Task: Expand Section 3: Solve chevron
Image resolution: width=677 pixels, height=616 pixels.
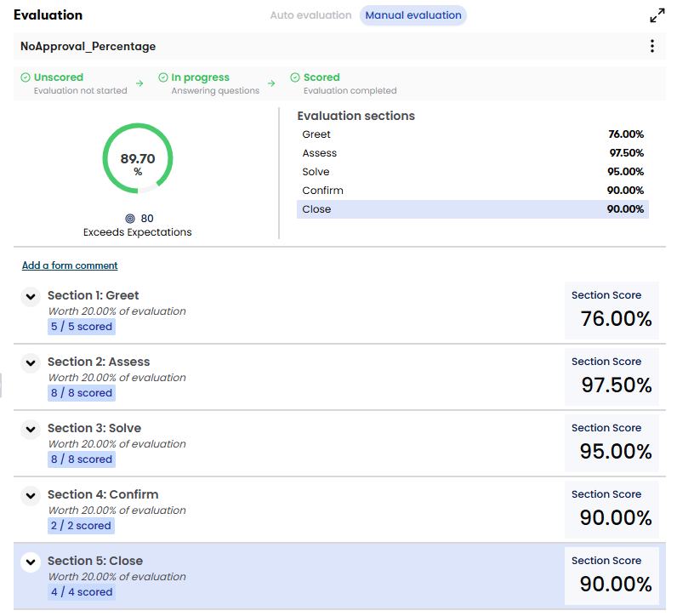Action: (31, 430)
